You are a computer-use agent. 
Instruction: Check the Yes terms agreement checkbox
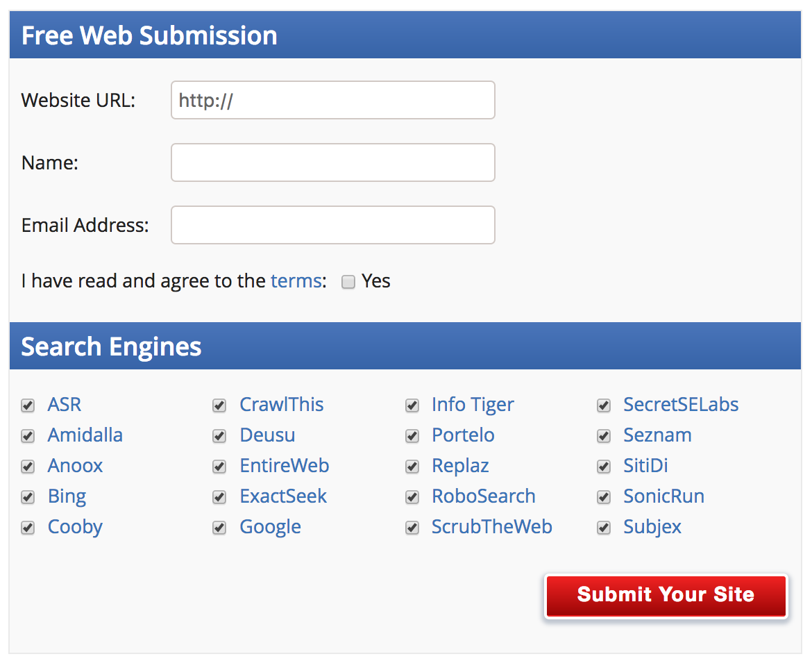coord(348,282)
